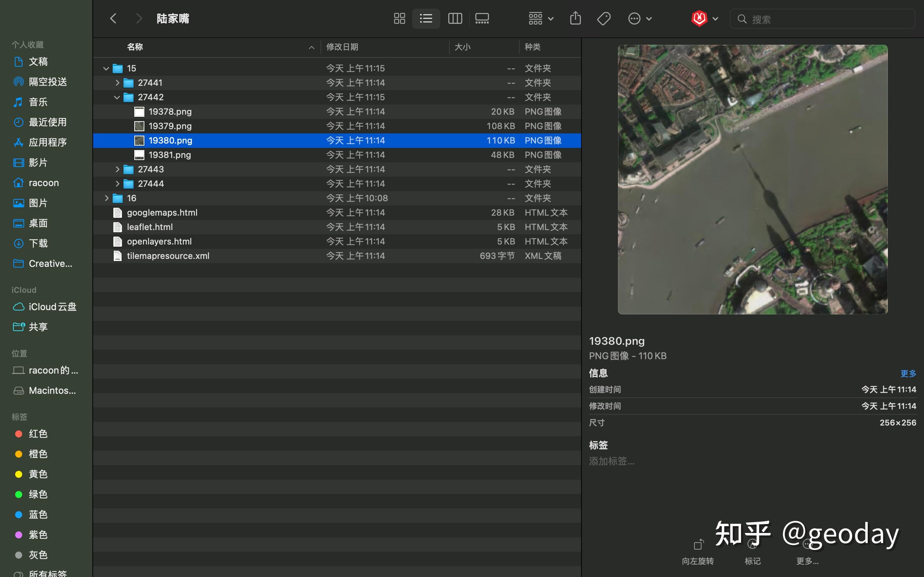Click the 更多 link in the info section

coord(908,373)
